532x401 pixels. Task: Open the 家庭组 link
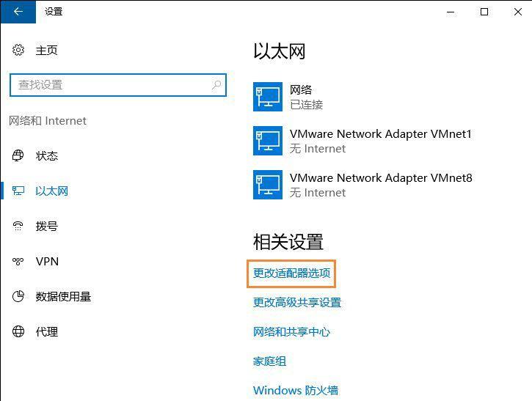pyautogui.click(x=269, y=361)
